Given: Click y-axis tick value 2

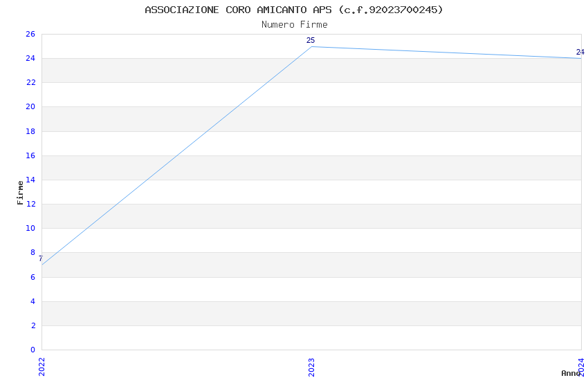Looking at the screenshot, I should click(33, 325).
